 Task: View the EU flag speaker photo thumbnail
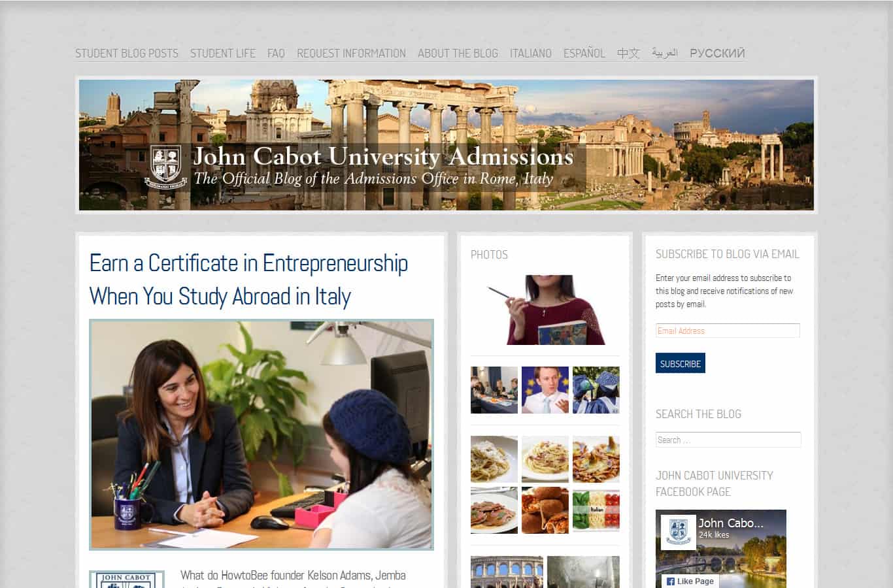(x=545, y=390)
